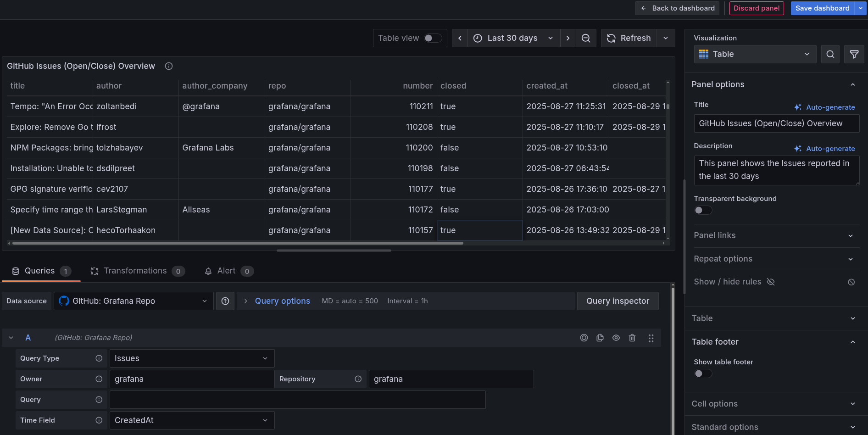Zoom out the time range with magnifier icon
The width and height of the screenshot is (868, 435).
pos(585,38)
